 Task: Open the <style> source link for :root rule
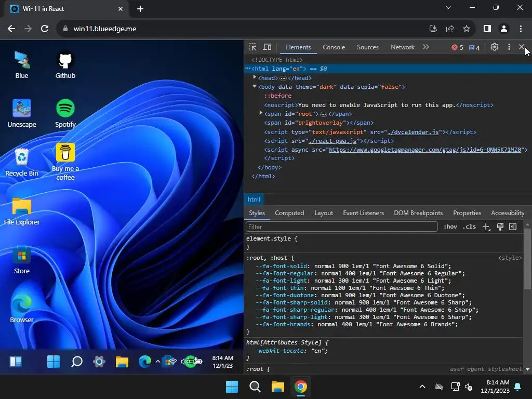[510, 258]
